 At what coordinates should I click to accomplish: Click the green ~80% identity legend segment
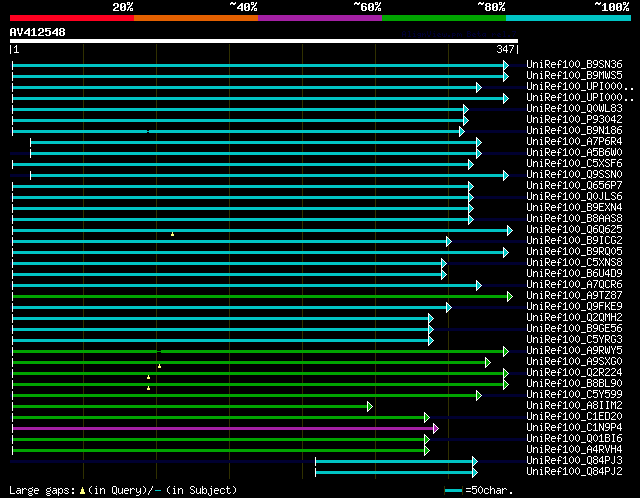click(x=444, y=18)
